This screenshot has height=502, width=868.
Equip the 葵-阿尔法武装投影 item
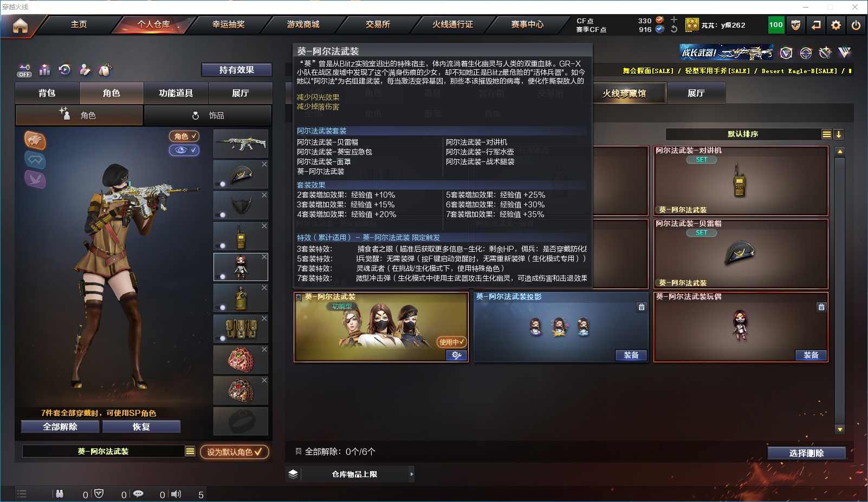coord(631,355)
